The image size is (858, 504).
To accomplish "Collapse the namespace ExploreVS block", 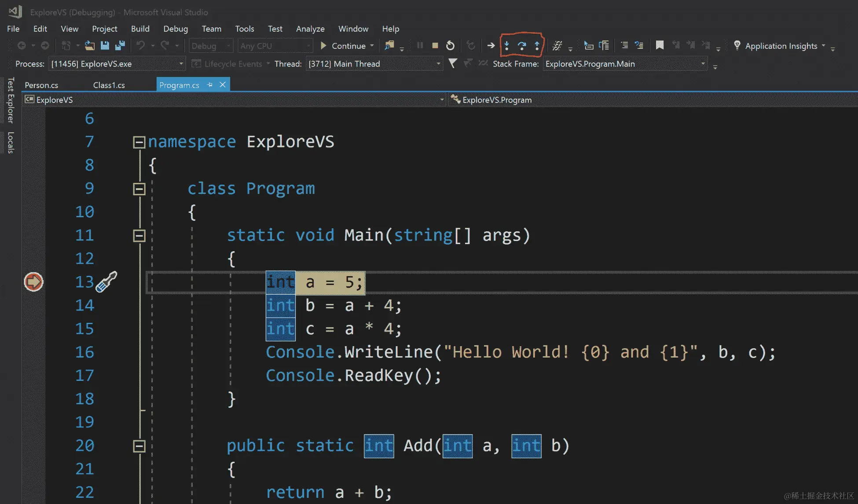I will (x=139, y=142).
